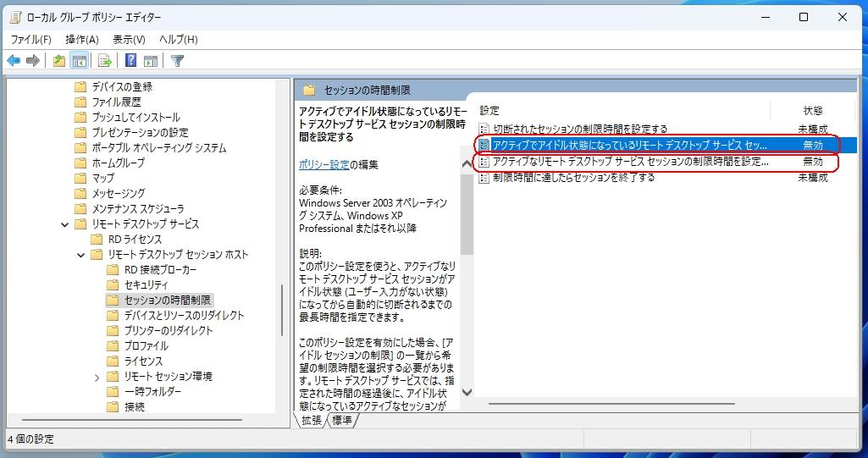Click the folder icon in セッションの時間制限 header
This screenshot has width=868, height=458.
point(309,91)
